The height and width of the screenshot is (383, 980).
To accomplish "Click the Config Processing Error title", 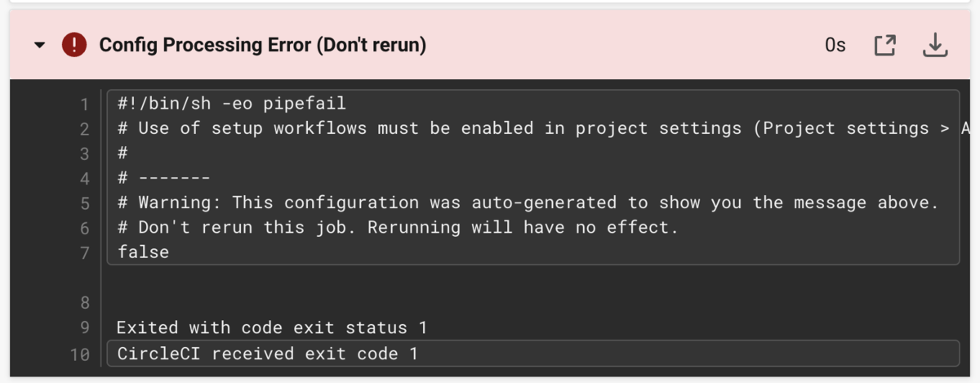I will (x=262, y=45).
